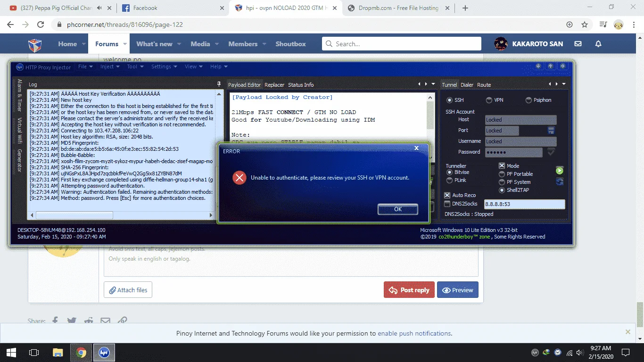
Task: Open File Explorer from taskbar
Action: (x=58, y=352)
